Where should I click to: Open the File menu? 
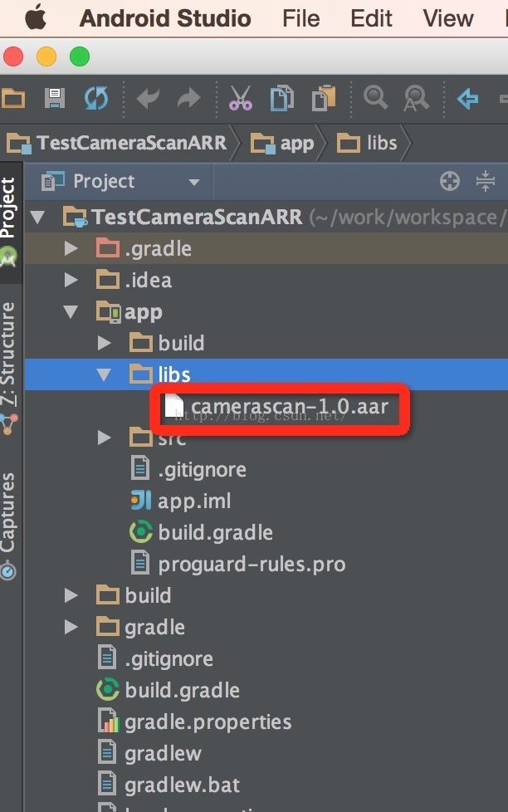tap(300, 18)
